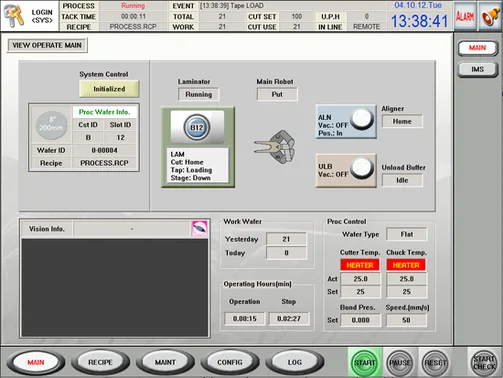Select the B12 wafer in laminator

tap(197, 127)
